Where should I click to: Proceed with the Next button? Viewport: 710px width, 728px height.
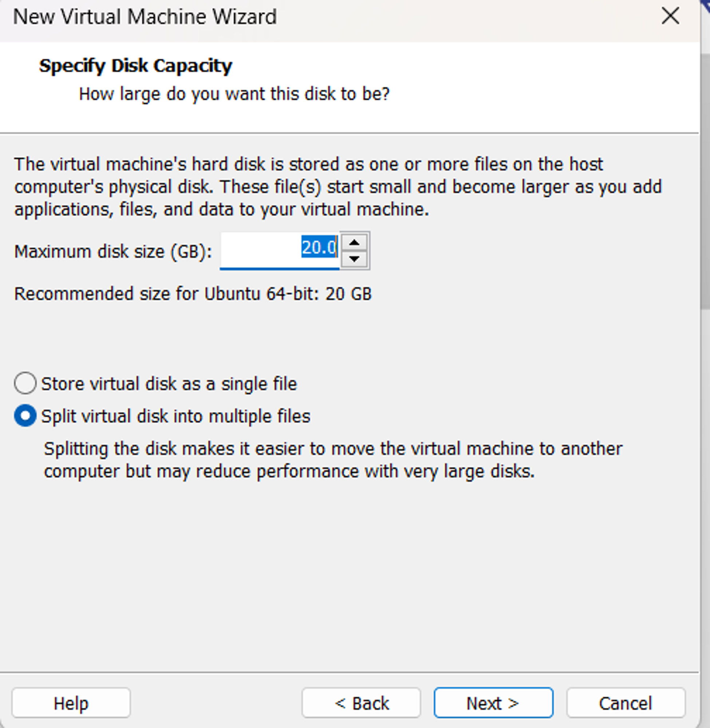tap(493, 703)
